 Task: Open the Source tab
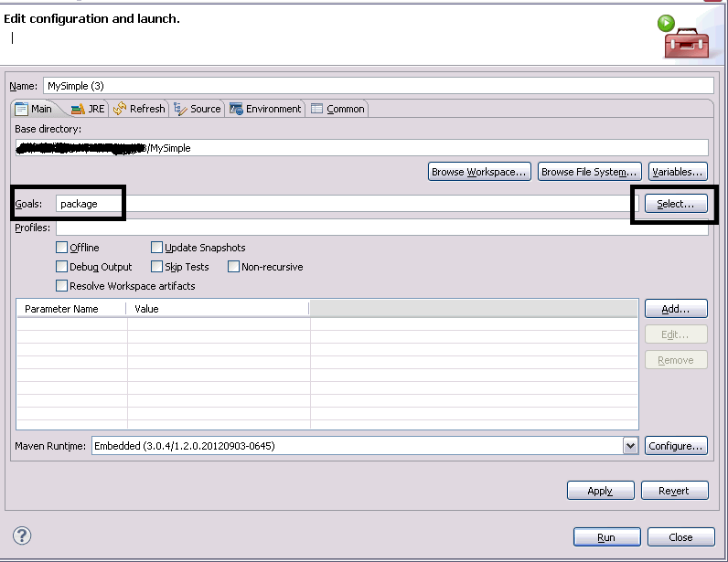tap(197, 109)
